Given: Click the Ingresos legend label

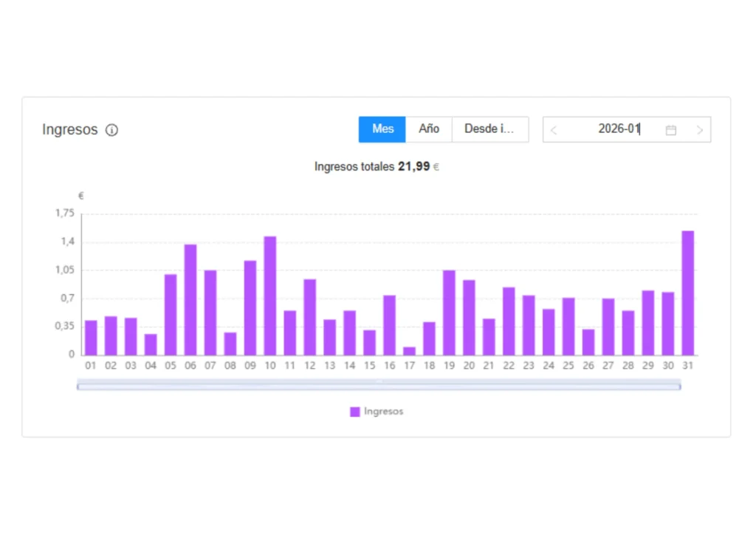Looking at the screenshot, I should click(383, 412).
